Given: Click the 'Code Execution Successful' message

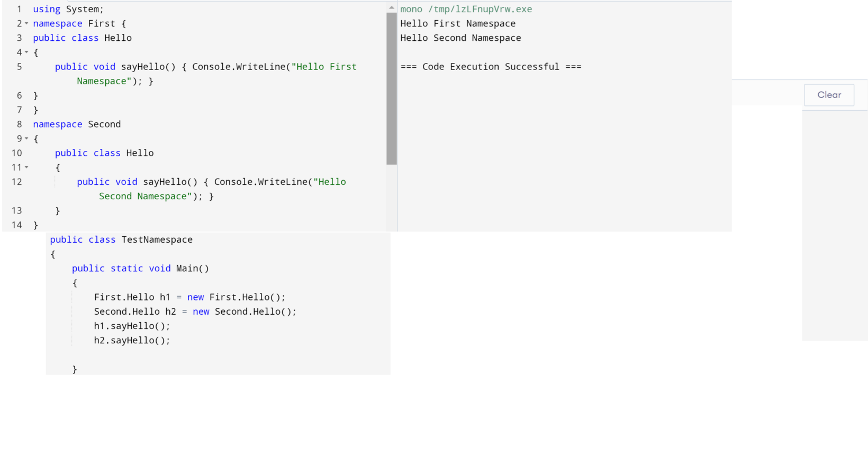Looking at the screenshot, I should pos(491,67).
